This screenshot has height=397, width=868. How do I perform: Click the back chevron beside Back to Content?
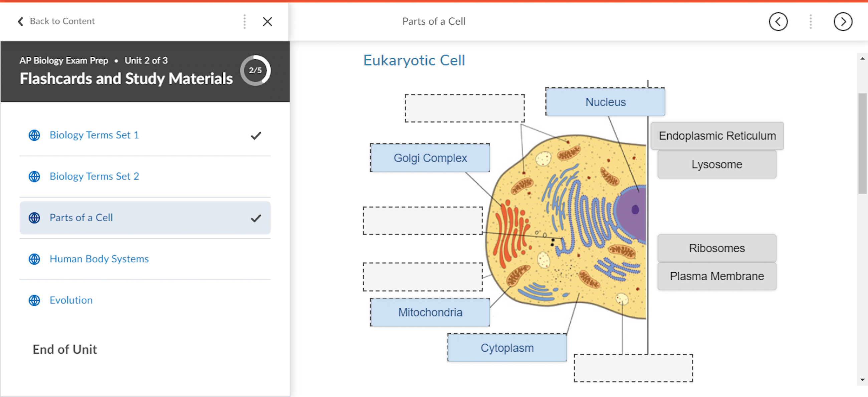(21, 21)
